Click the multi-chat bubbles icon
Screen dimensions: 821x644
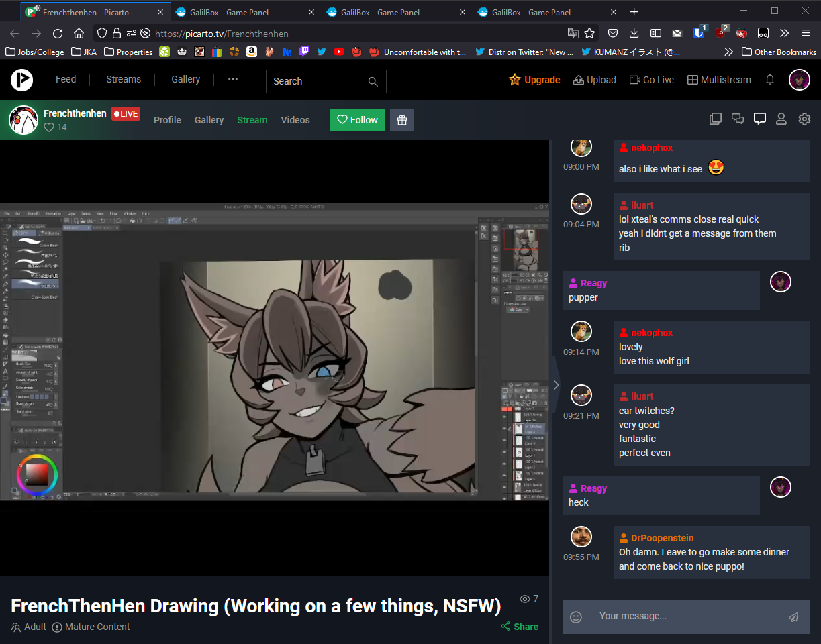[x=738, y=119]
